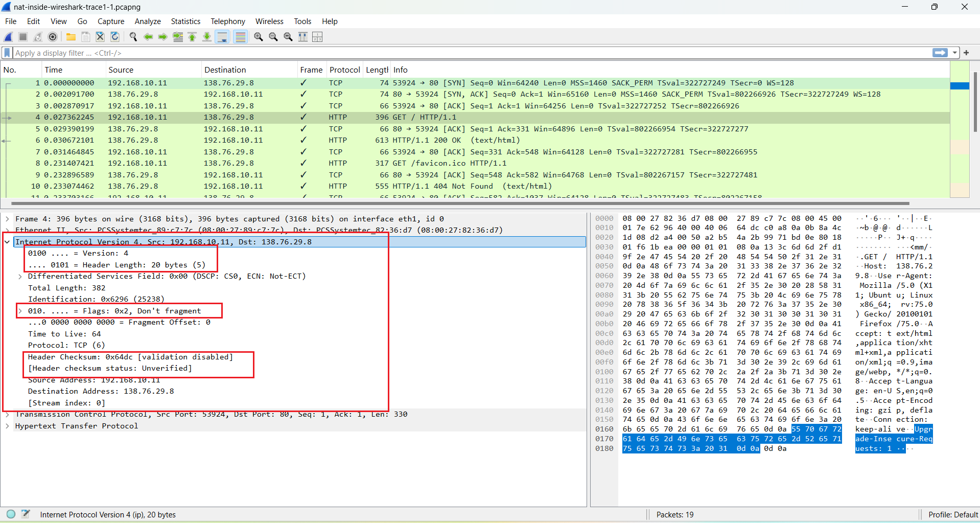Expand the Frame 4 tree node
Screen dimensions: 980x523
7,219
